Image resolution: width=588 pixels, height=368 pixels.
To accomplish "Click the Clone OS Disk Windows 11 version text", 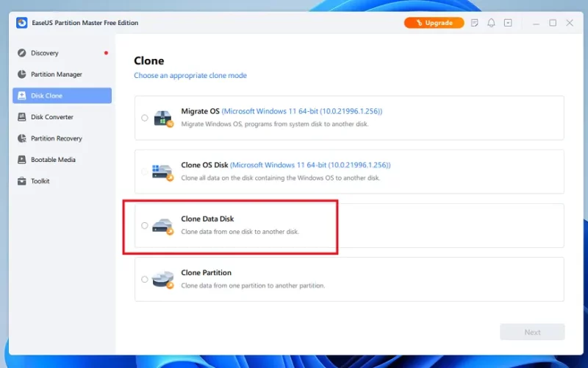I will tap(310, 165).
